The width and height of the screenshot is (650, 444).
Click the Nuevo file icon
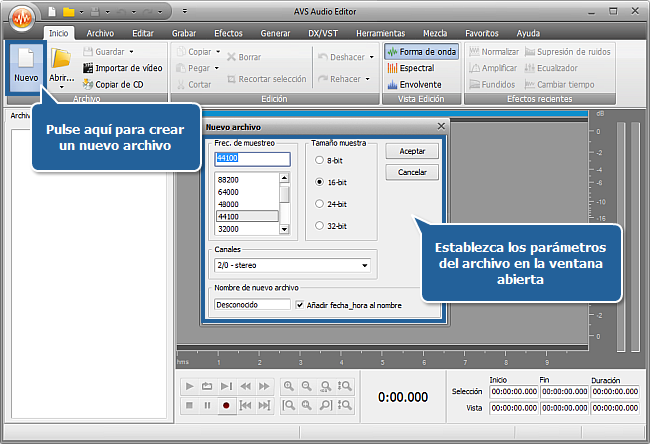[26, 60]
